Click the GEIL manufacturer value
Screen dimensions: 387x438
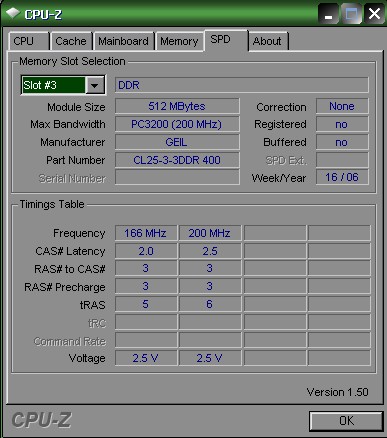(x=177, y=142)
